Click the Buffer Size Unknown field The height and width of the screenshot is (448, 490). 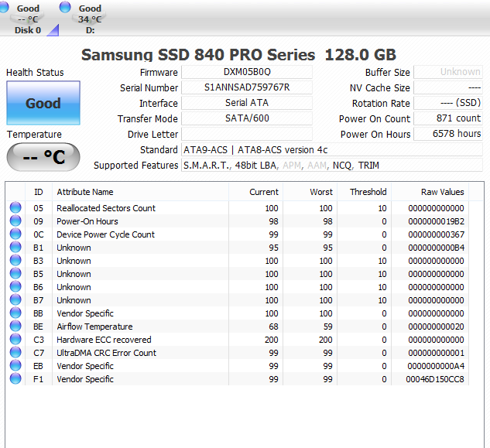448,72
